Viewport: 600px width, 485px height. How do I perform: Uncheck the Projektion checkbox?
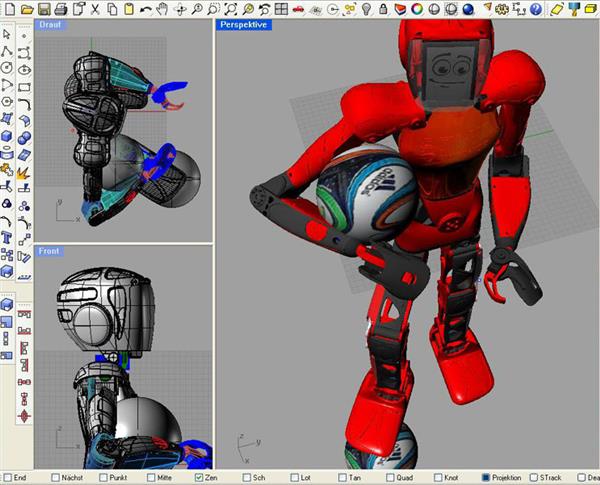pos(486,478)
